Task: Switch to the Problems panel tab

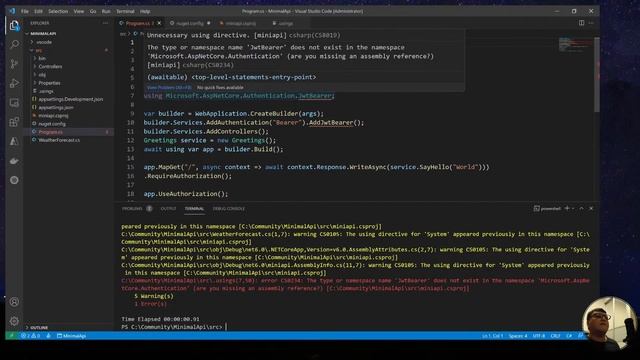Action: (x=136, y=209)
